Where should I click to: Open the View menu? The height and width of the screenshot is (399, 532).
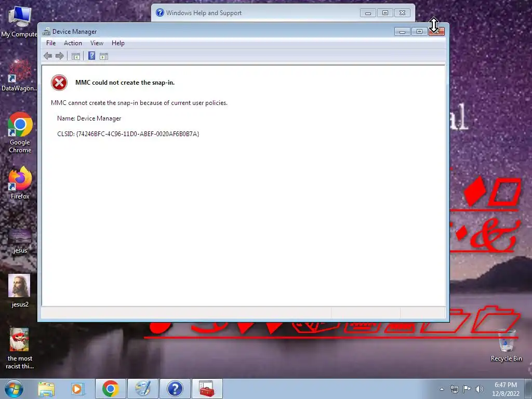click(x=97, y=43)
